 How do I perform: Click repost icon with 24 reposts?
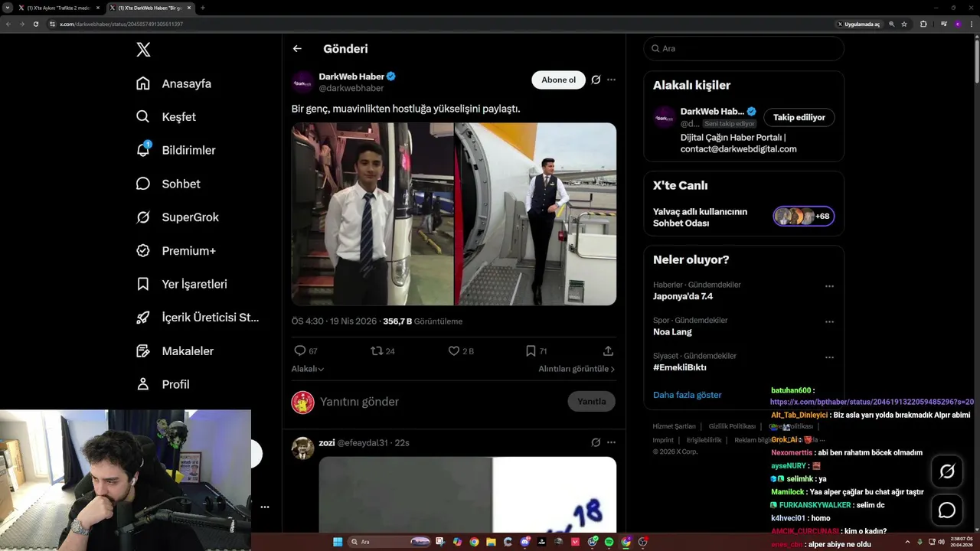pos(376,350)
